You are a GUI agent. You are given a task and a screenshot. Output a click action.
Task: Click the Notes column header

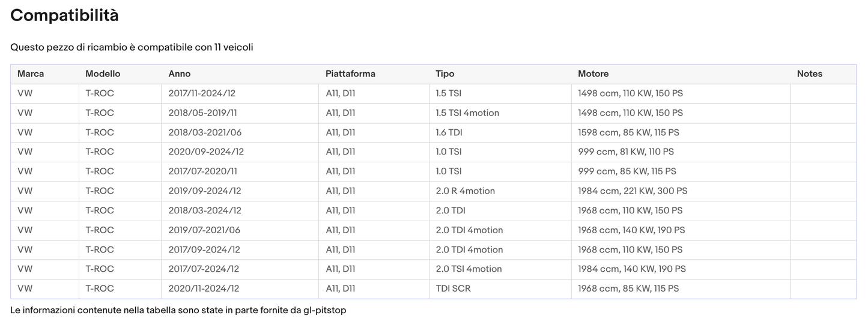810,74
